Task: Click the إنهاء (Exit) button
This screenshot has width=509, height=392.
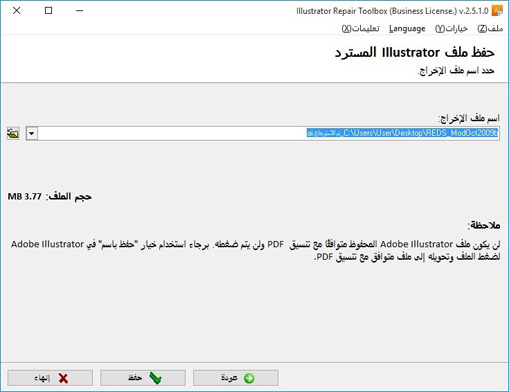Action: (50, 378)
